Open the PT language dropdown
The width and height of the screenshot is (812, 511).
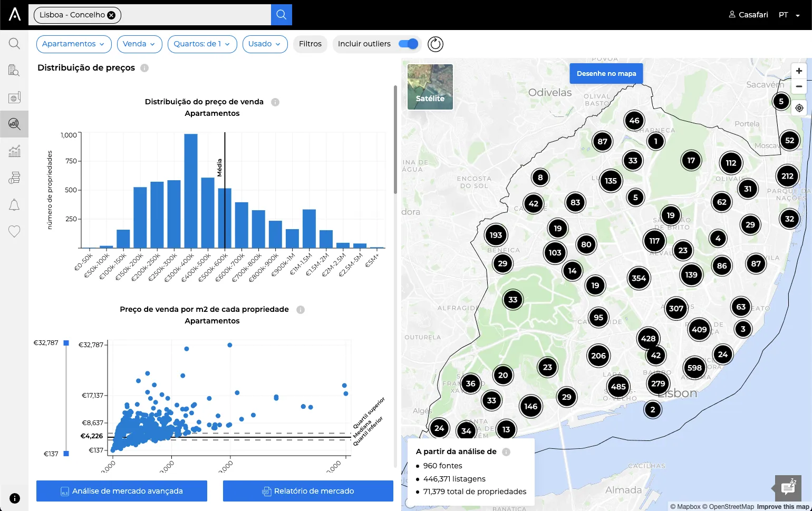pos(789,15)
